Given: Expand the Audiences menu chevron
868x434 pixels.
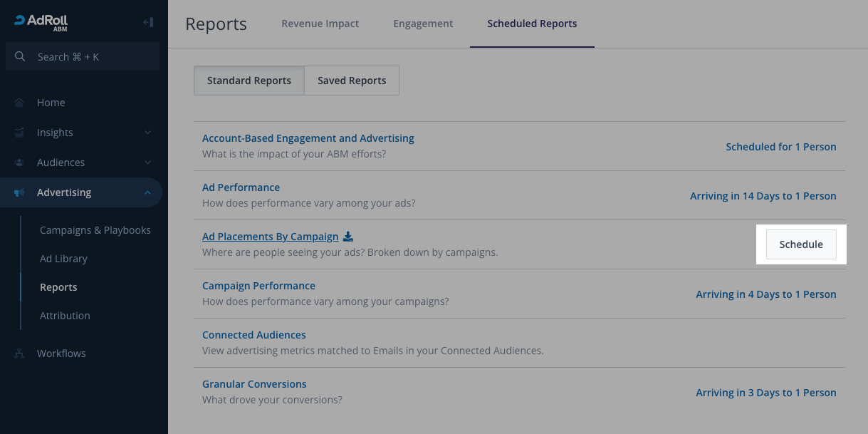Looking at the screenshot, I should coord(147,162).
